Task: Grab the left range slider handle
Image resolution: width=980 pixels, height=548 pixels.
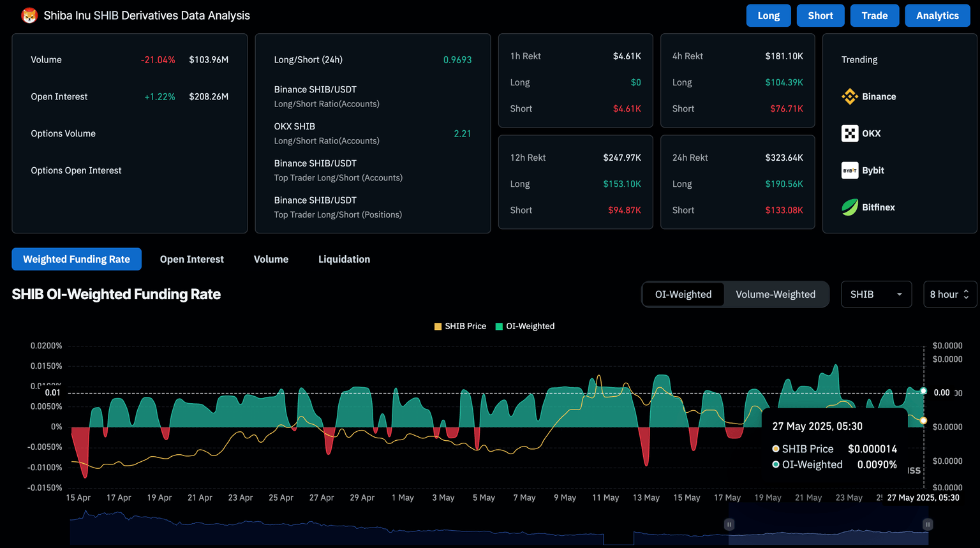Action: point(729,524)
